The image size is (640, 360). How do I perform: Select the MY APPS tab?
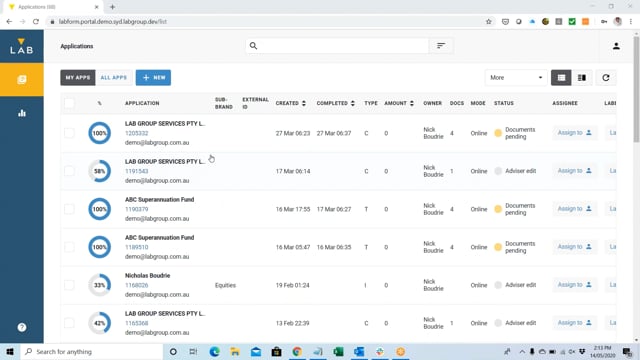tap(78, 78)
